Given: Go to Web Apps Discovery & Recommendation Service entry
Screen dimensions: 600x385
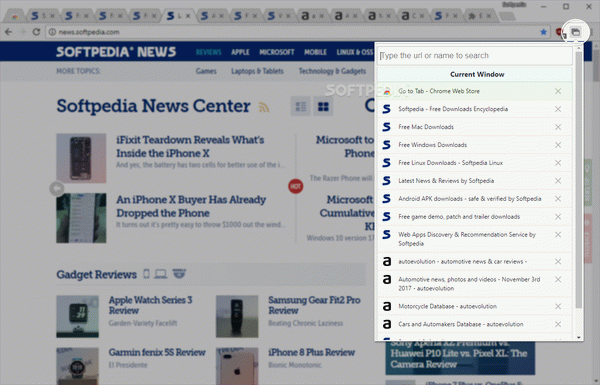Looking at the screenshot, I should [474, 239].
